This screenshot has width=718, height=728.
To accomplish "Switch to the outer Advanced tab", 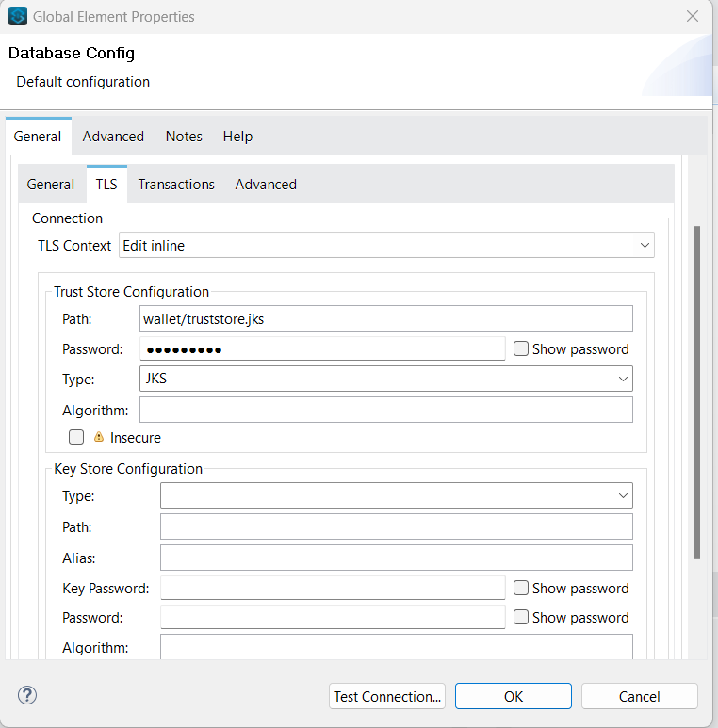I will [113, 137].
